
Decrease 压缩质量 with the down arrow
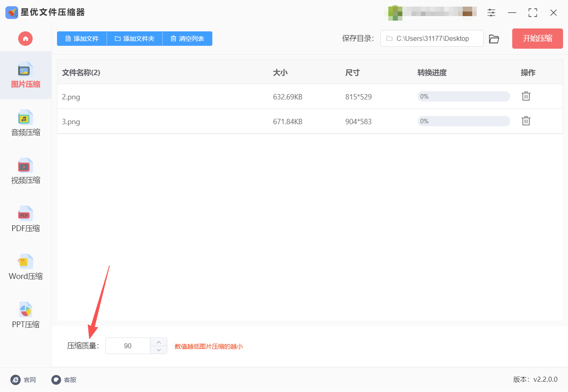click(158, 350)
